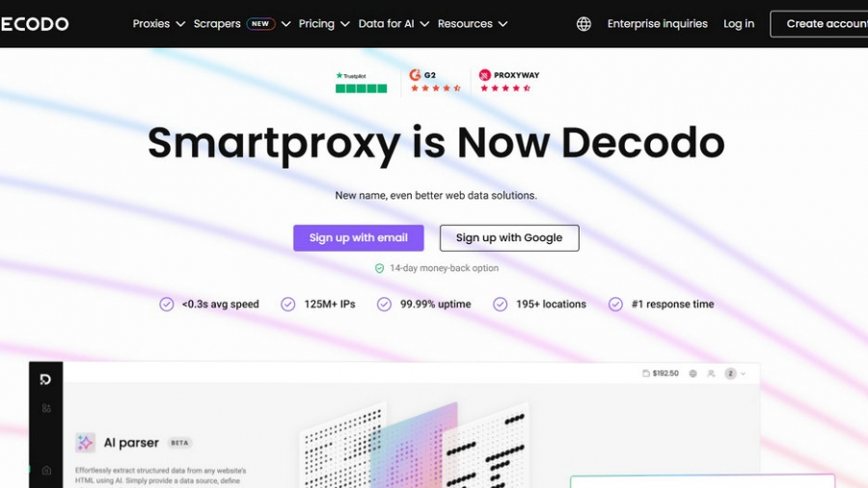
Task: Click the checkmark beside 125M+ IPs
Action: [x=287, y=305]
